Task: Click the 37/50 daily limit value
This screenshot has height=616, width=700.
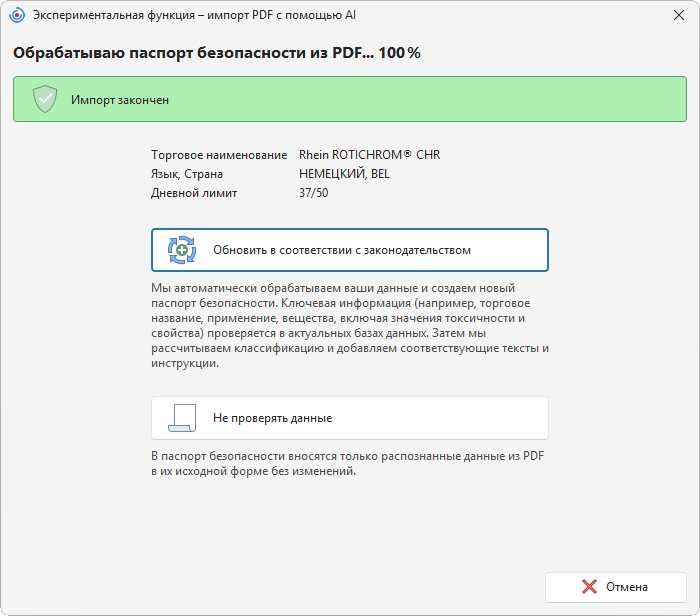Action: pyautogui.click(x=313, y=193)
